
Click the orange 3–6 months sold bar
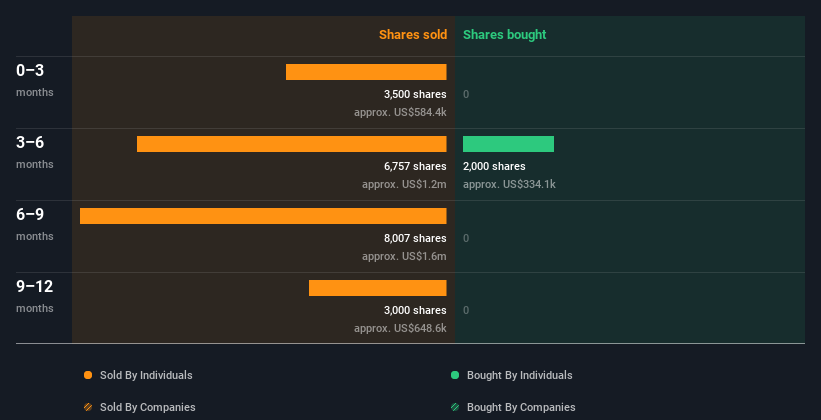point(291,144)
